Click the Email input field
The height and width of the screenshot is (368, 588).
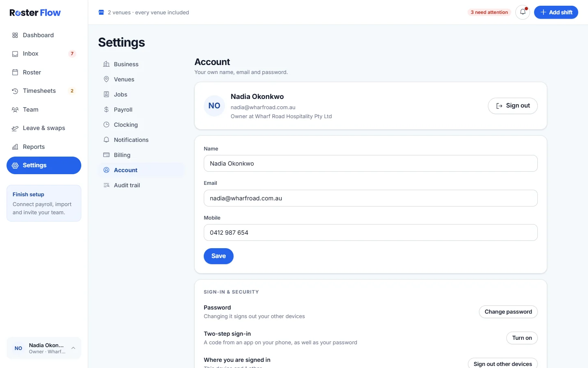coord(371,198)
